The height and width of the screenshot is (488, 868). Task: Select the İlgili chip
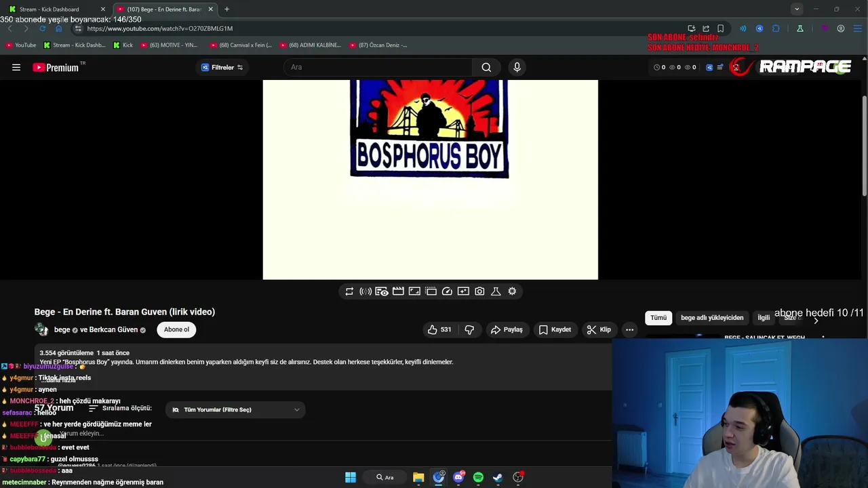(x=764, y=317)
